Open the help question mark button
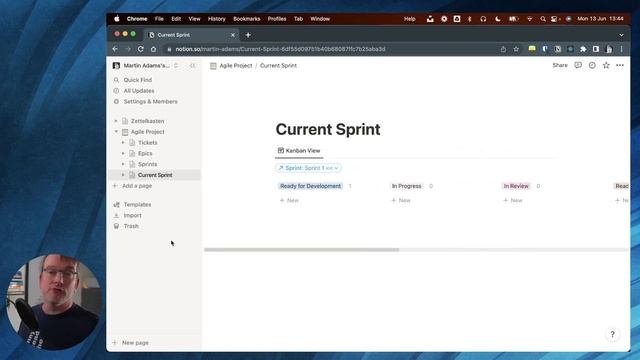This screenshot has width=640, height=360. click(x=612, y=334)
